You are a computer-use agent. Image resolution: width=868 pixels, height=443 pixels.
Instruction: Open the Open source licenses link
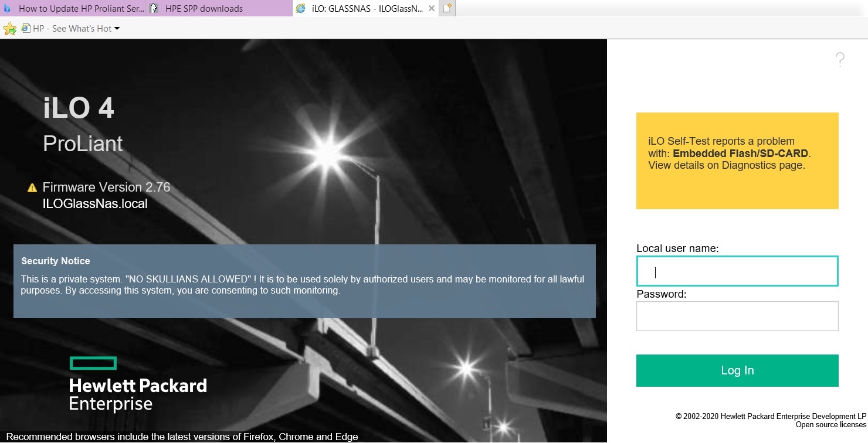[830, 425]
